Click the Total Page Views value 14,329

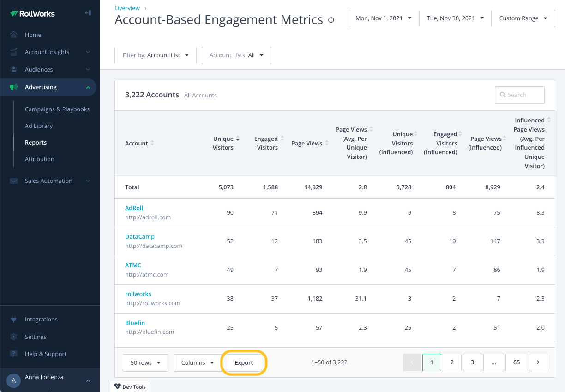point(313,187)
